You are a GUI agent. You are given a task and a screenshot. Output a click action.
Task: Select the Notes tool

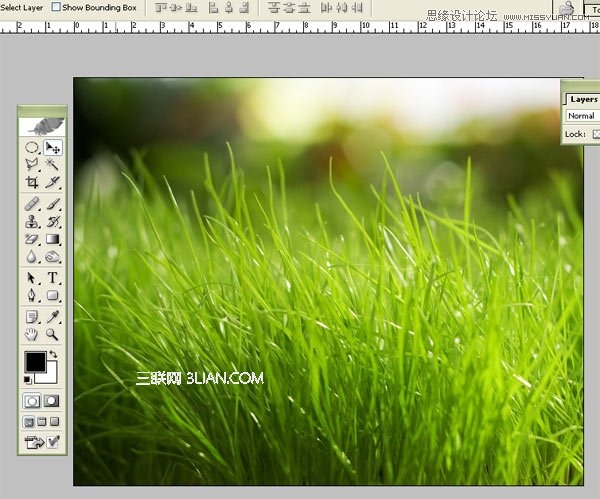pyautogui.click(x=32, y=317)
